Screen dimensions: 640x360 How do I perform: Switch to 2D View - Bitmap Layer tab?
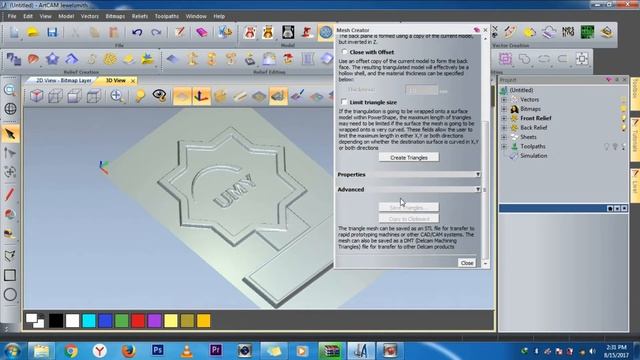coord(63,80)
